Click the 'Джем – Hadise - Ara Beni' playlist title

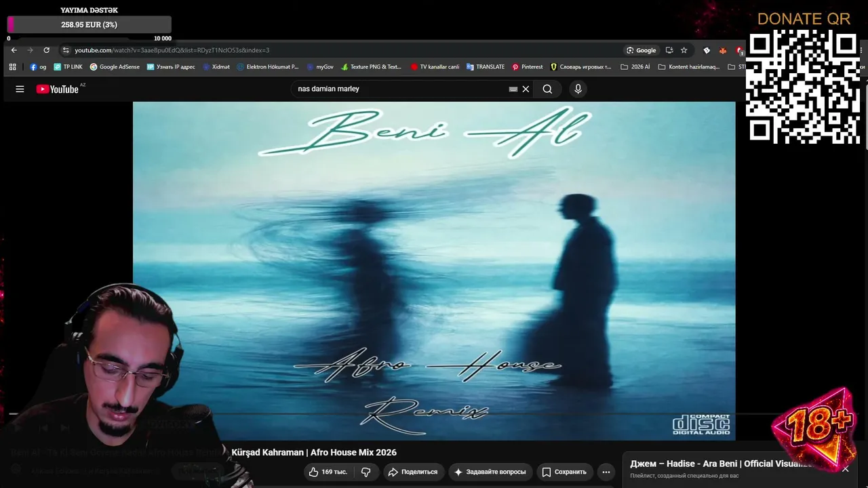[721, 464]
